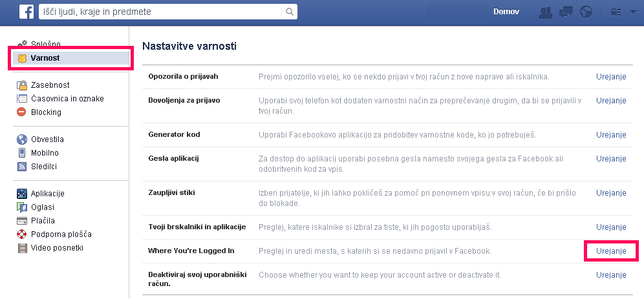Open the friend requests icon

click(546, 12)
